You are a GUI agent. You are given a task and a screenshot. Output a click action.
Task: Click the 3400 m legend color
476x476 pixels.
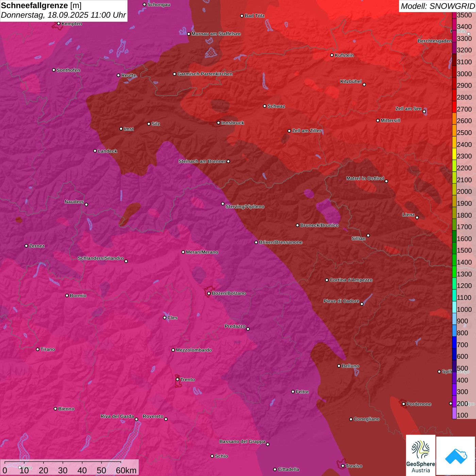pyautogui.click(x=454, y=24)
